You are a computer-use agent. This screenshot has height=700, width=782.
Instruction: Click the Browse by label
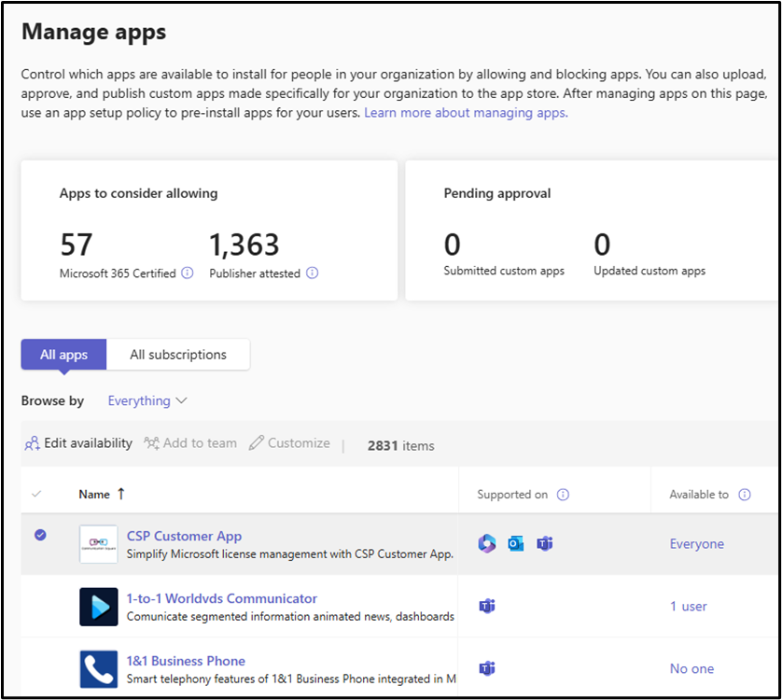coord(52,400)
